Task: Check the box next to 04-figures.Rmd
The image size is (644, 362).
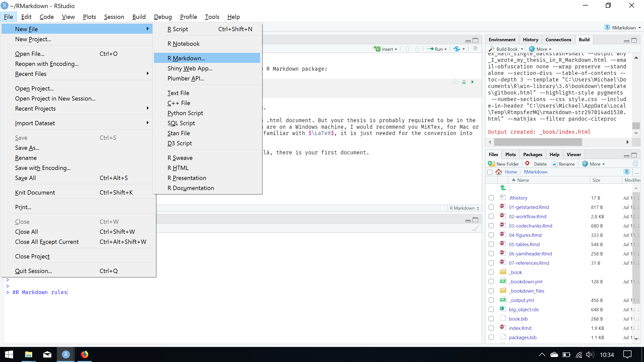Action: click(491, 235)
